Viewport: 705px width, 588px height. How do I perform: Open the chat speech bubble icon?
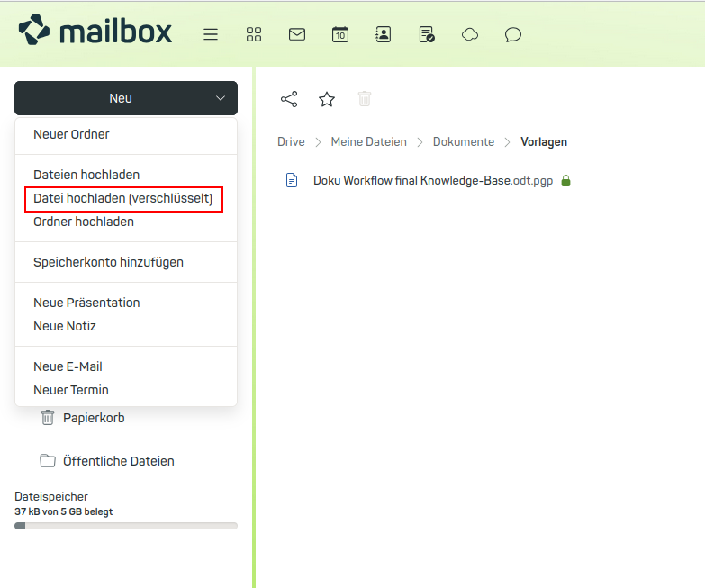(513, 34)
